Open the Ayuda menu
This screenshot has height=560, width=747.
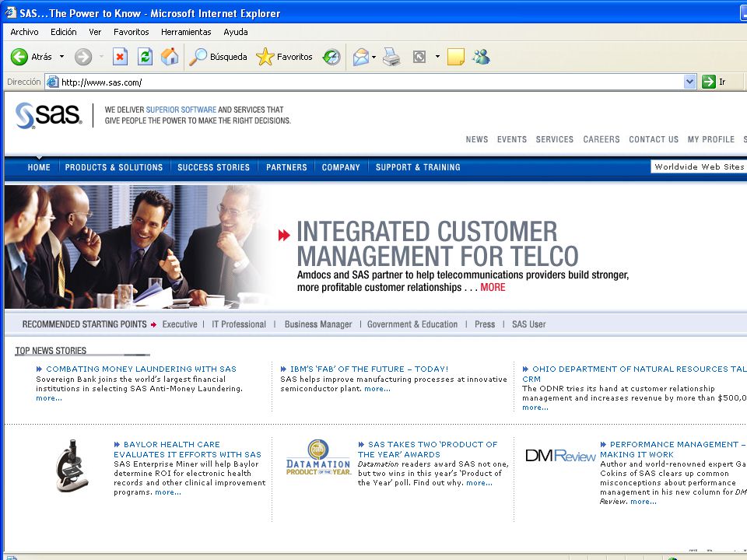pyautogui.click(x=235, y=32)
